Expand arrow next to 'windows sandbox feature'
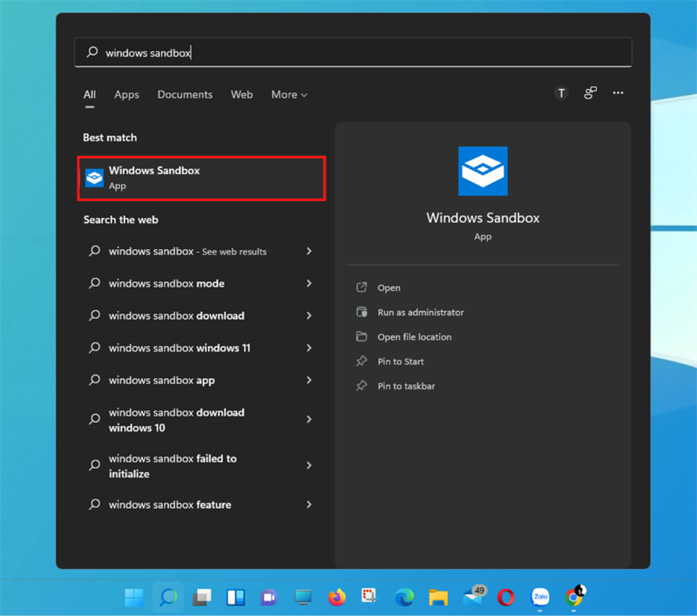The width and height of the screenshot is (697, 616). point(309,504)
